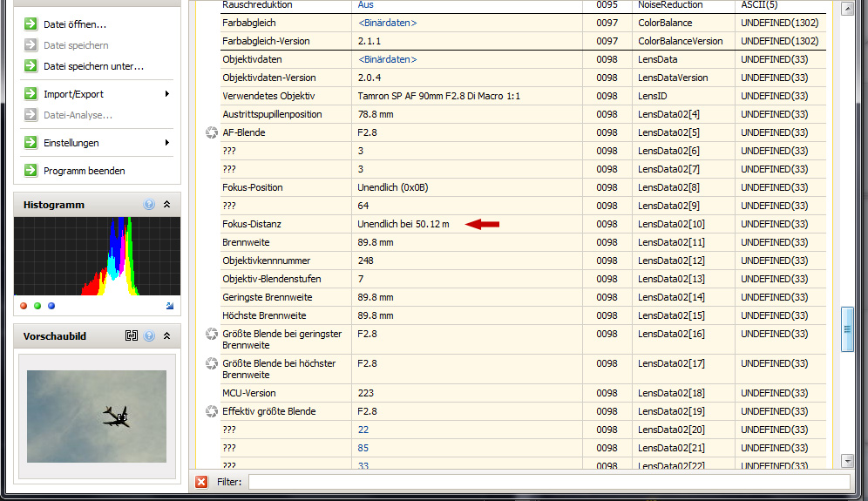Image resolution: width=868 pixels, height=501 pixels.
Task: Click the airplane preview thumbnail
Action: tap(97, 416)
